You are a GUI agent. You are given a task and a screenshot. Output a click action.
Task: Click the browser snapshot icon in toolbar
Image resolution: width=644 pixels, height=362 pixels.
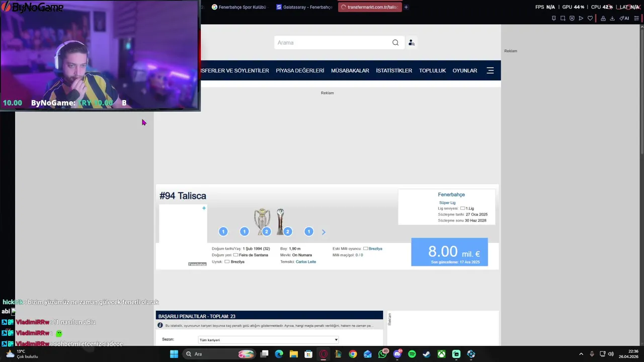coord(562,18)
